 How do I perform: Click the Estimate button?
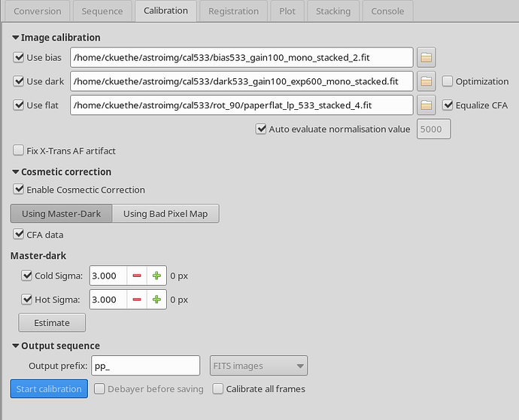click(x=52, y=323)
